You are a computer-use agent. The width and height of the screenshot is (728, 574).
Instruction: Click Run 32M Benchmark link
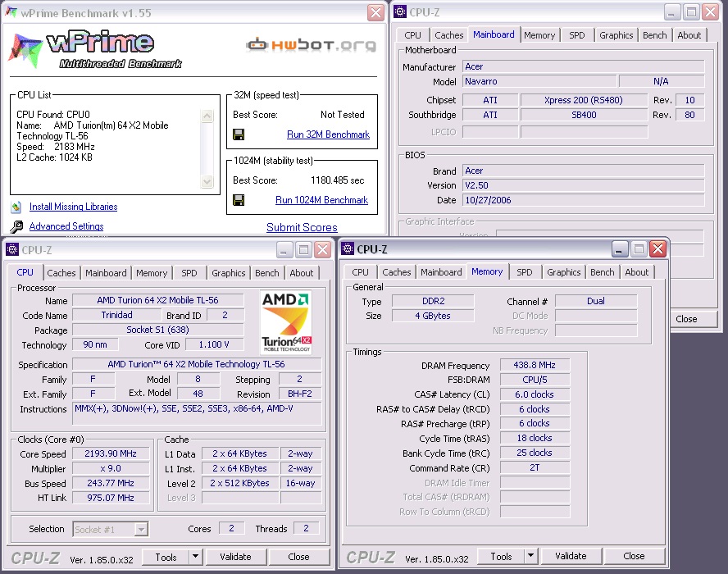click(328, 134)
